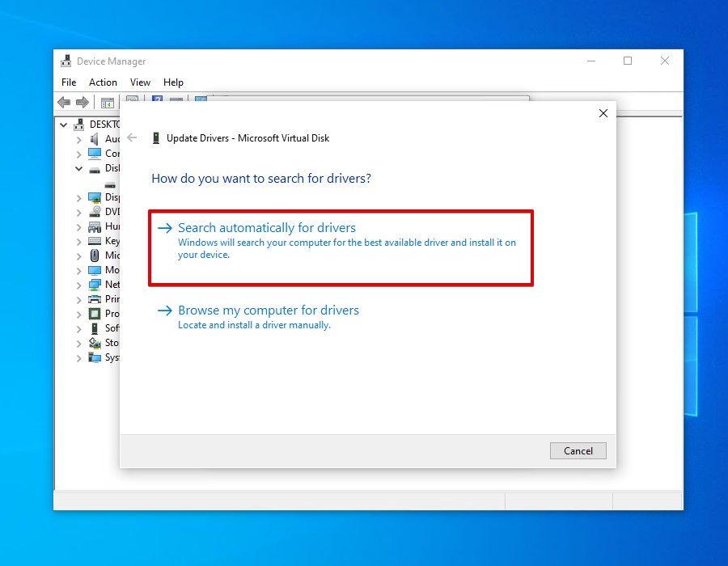Choose Search automatically for drivers
Image resolution: width=728 pixels, height=566 pixels.
[341, 247]
